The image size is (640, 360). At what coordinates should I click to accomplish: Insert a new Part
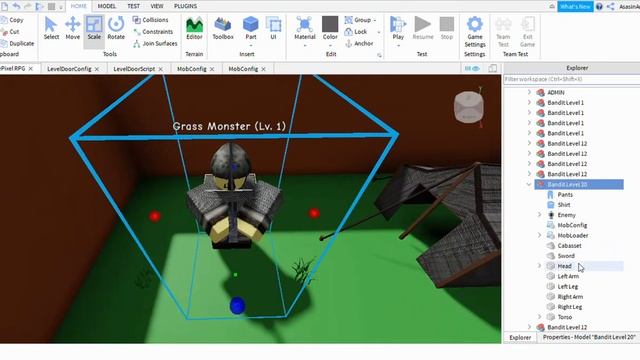[251, 28]
